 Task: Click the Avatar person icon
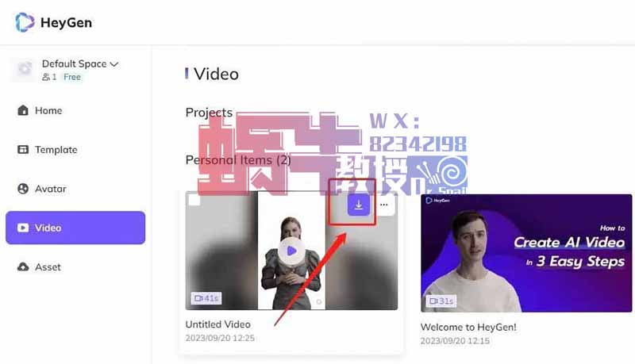23,189
